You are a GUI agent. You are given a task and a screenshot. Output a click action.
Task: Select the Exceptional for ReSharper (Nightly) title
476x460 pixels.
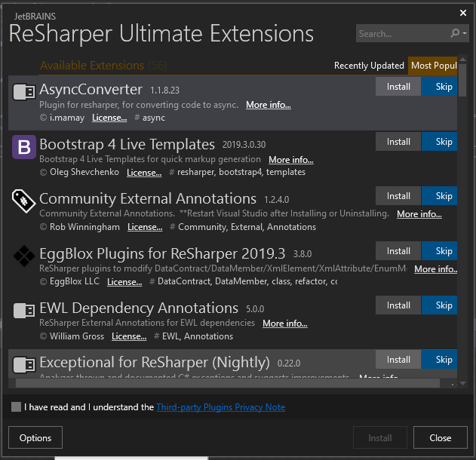click(155, 362)
